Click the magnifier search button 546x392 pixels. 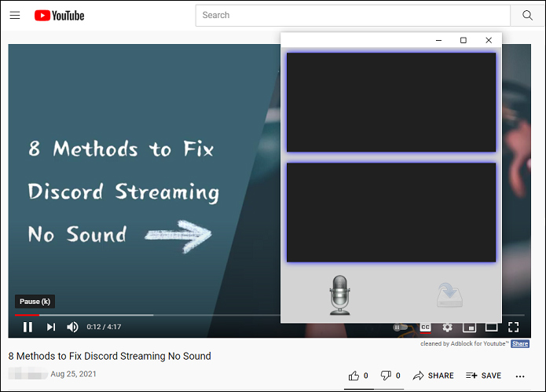(527, 15)
